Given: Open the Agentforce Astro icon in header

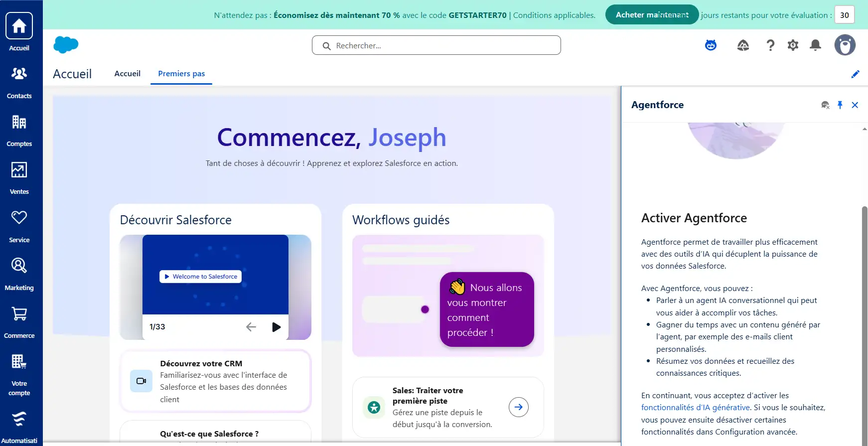Looking at the screenshot, I should pyautogui.click(x=711, y=45).
